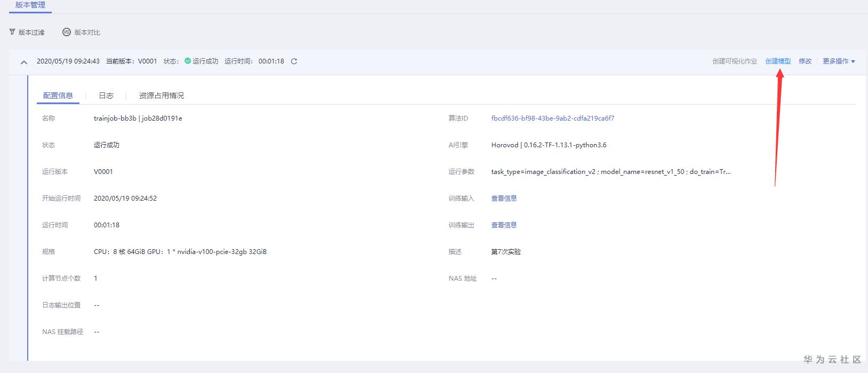Open the algorithm ID fbcdf636 link

[552, 118]
